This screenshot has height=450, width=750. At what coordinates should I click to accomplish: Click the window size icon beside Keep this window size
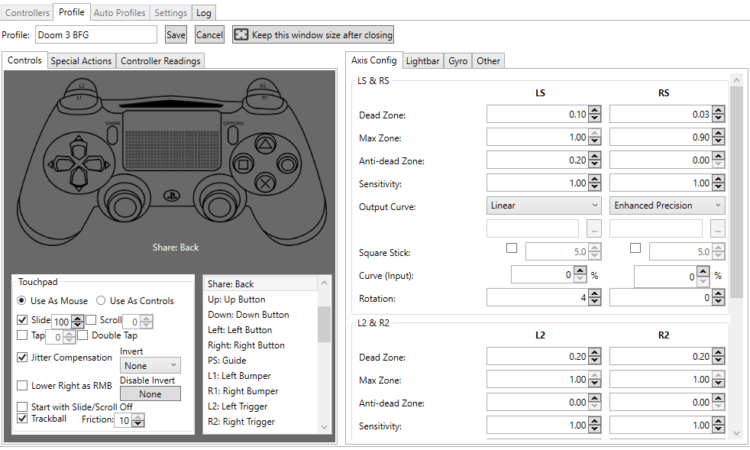tap(241, 34)
